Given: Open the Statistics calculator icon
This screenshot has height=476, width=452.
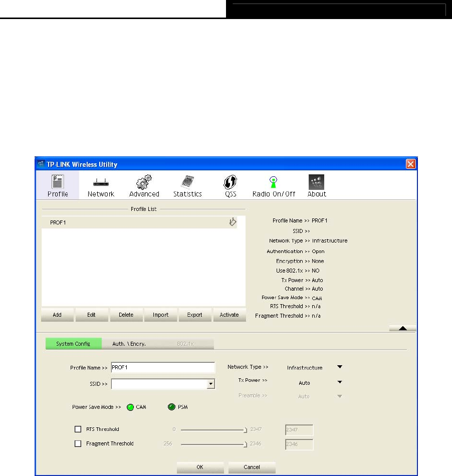Looking at the screenshot, I should coord(187,182).
